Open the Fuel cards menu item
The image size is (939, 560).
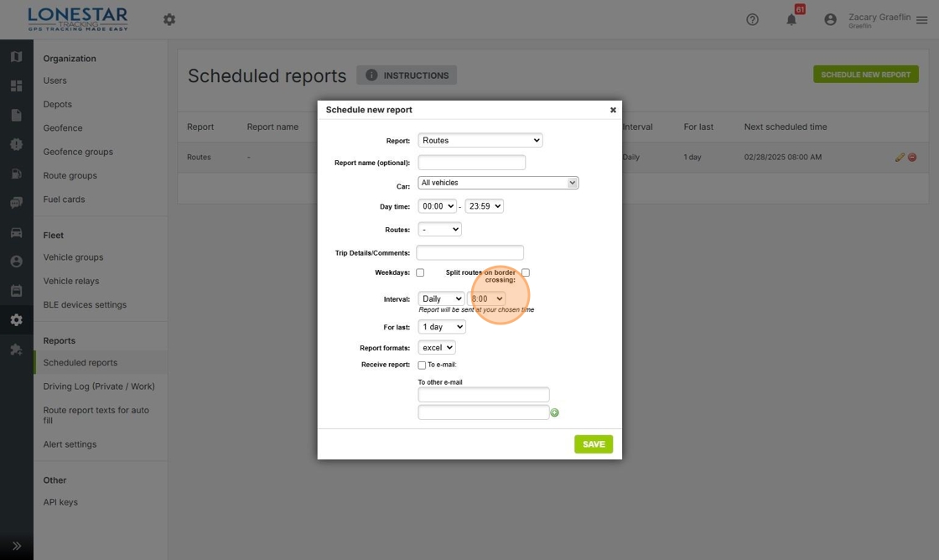(64, 200)
